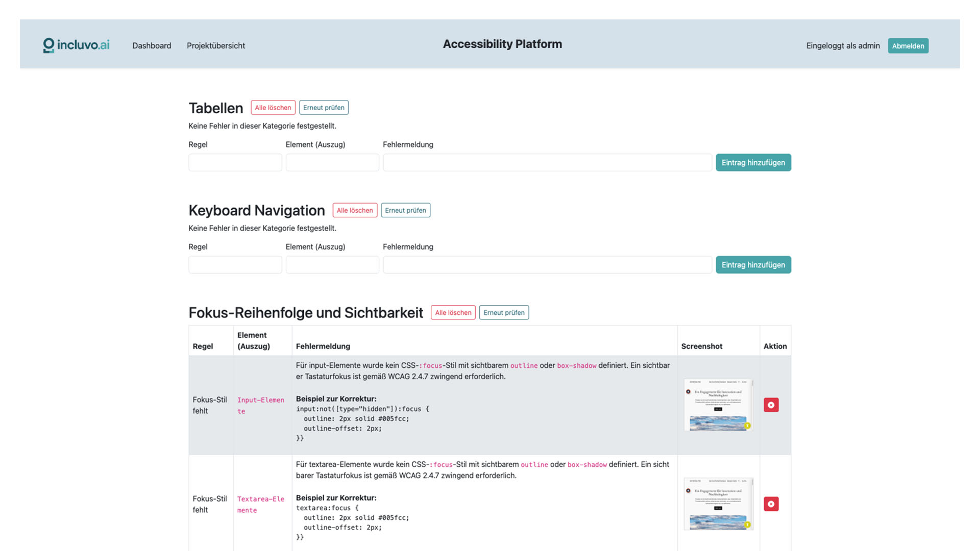This screenshot has width=980, height=551.
Task: Click the incluvo.ai logo
Action: [x=76, y=45]
